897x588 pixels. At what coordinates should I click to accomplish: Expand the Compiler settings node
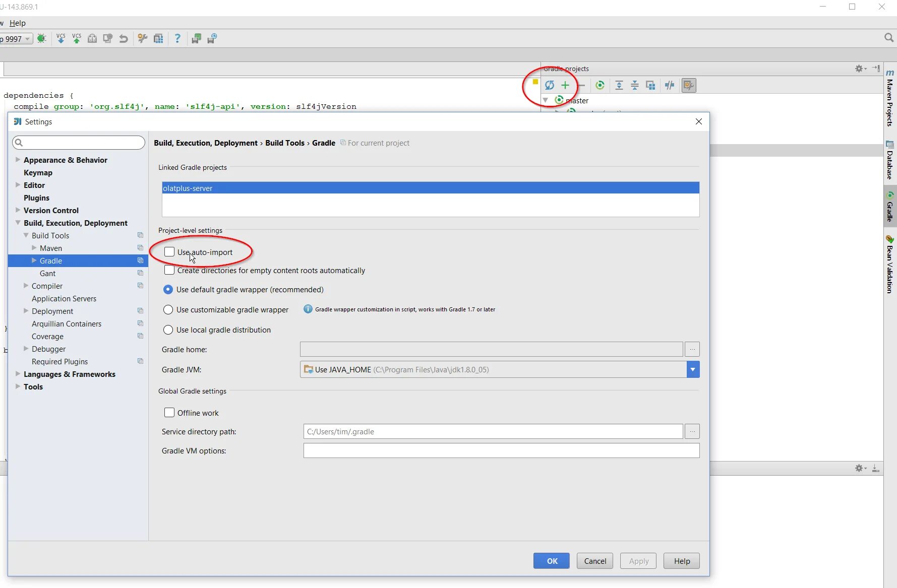(26, 286)
